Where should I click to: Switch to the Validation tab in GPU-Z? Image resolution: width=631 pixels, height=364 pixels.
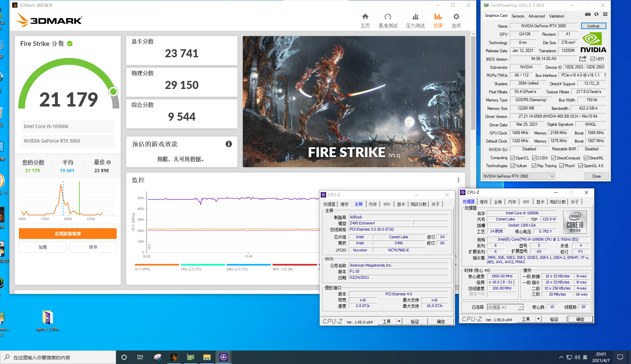pyautogui.click(x=556, y=16)
